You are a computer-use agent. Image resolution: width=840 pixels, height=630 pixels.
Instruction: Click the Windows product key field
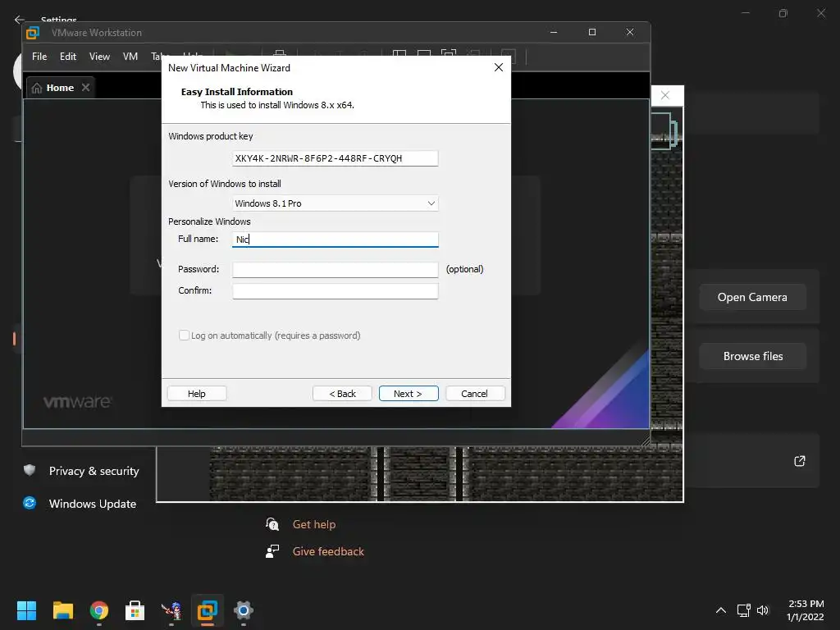(x=335, y=158)
